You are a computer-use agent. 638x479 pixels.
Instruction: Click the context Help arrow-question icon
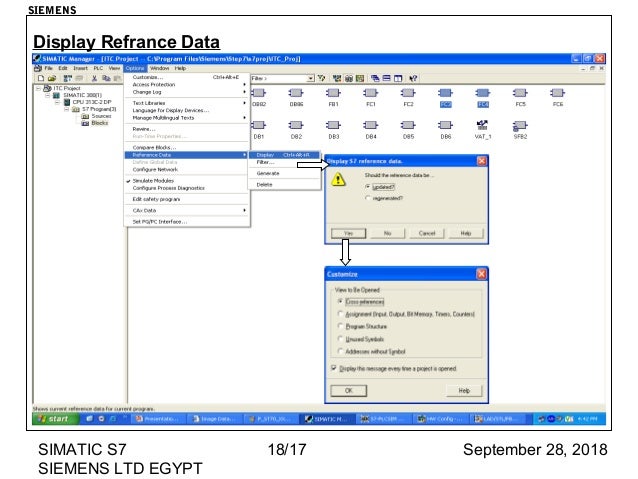coord(413,78)
